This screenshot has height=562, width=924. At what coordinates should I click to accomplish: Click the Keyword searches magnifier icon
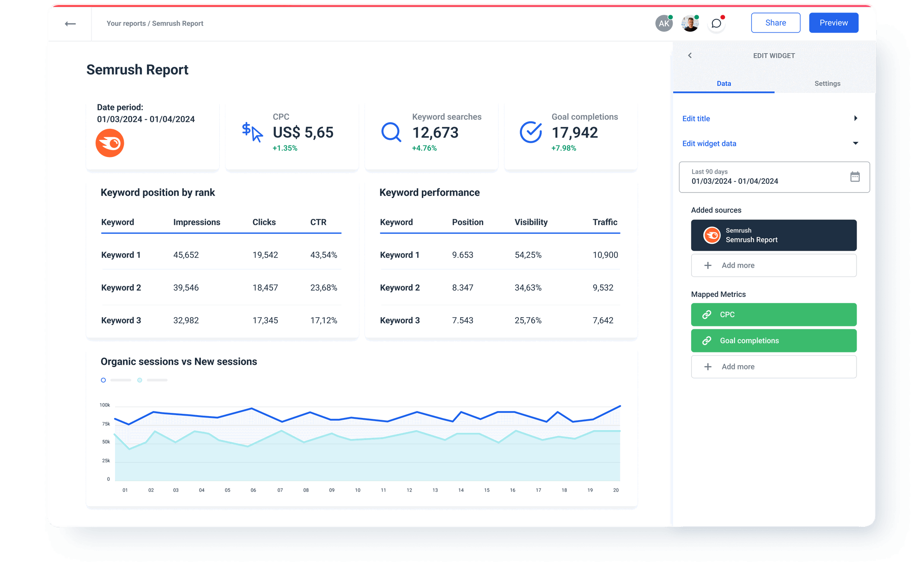pyautogui.click(x=390, y=133)
